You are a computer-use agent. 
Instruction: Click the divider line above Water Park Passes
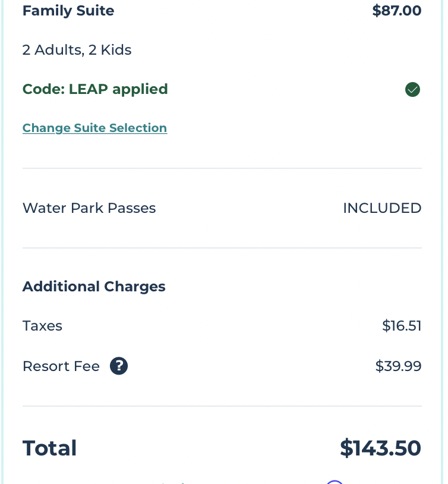click(222, 168)
